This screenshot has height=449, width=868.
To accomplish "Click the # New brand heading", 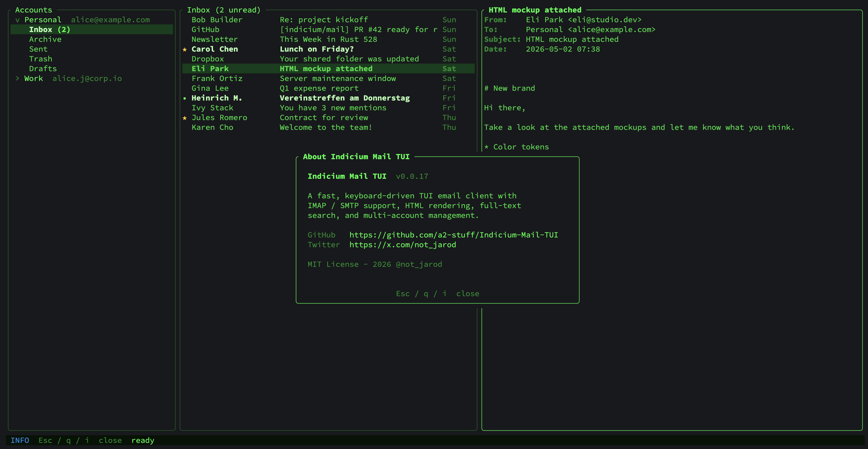I will 510,88.
